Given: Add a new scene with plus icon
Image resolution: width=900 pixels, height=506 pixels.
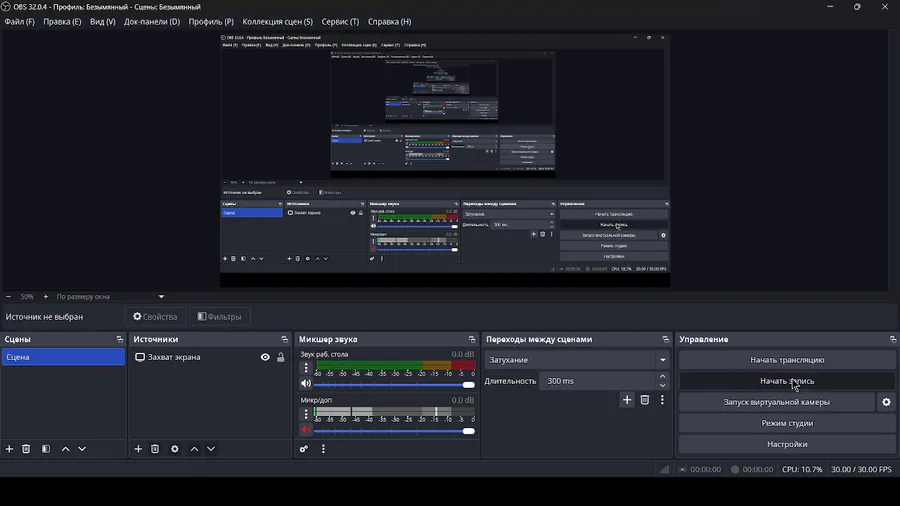Looking at the screenshot, I should coord(9,449).
